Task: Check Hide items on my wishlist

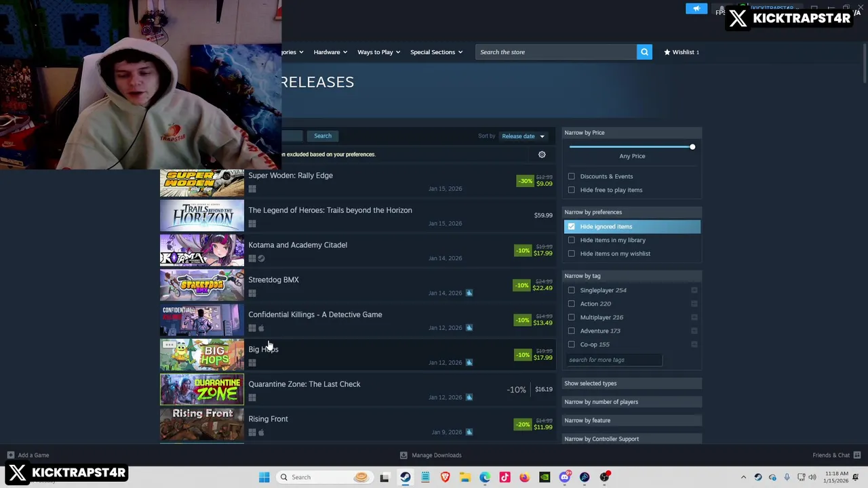Action: pyautogui.click(x=571, y=253)
